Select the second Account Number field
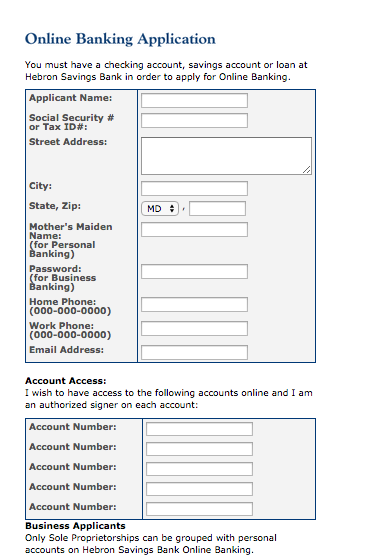The width and height of the screenshot is (365, 556). click(199, 449)
